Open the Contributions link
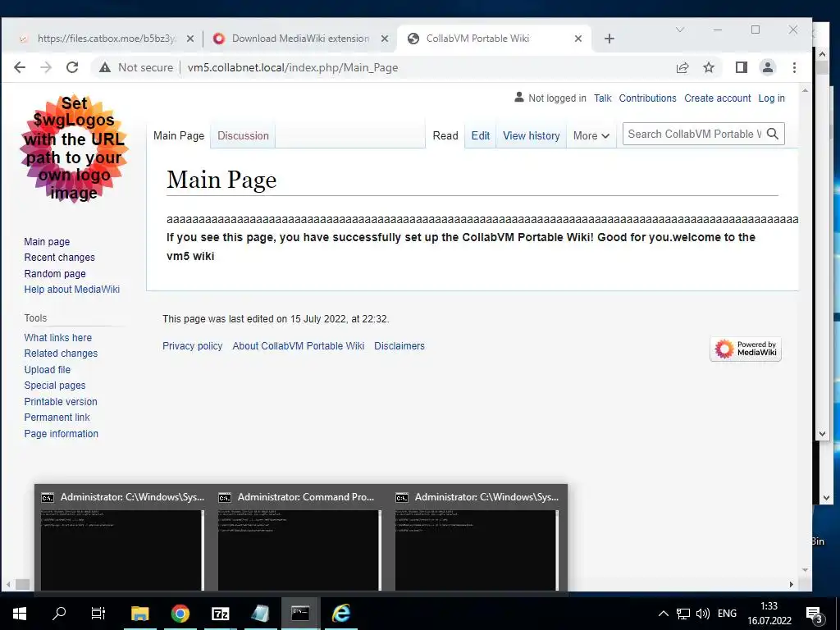840x630 pixels. (647, 98)
